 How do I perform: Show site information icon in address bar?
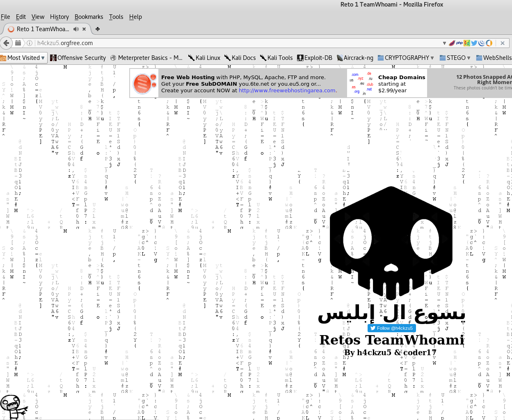[x=30, y=43]
